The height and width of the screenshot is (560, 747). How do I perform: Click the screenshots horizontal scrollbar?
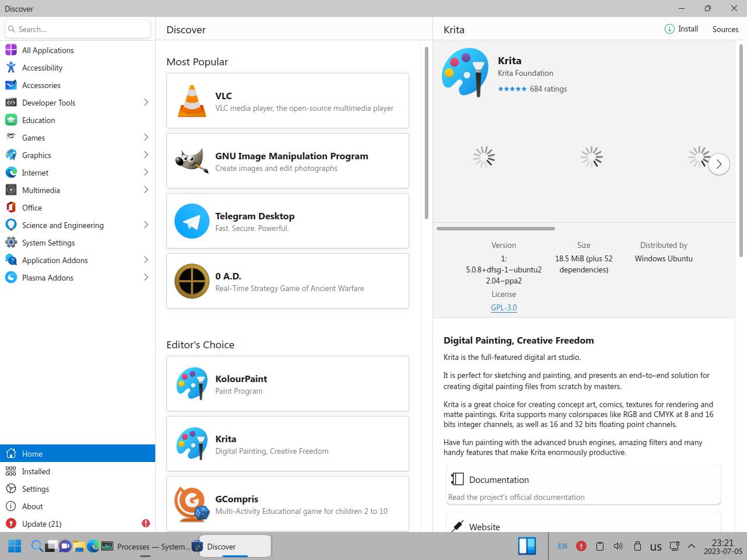[495, 229]
